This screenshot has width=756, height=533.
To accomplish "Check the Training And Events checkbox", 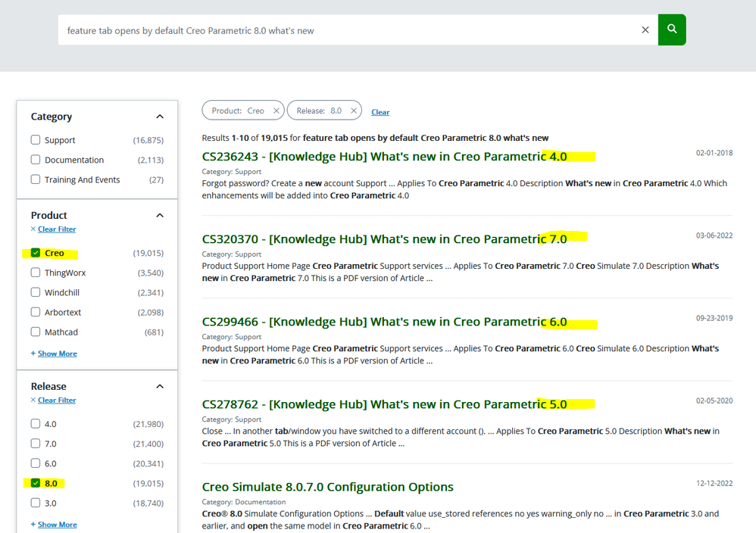I will tap(35, 179).
